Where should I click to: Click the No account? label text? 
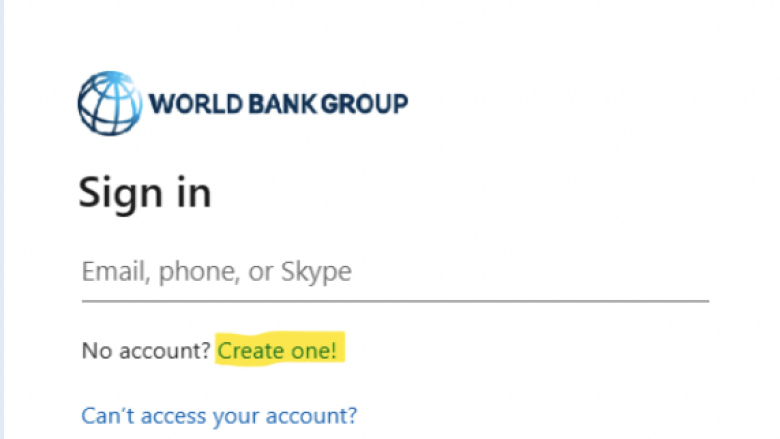146,351
